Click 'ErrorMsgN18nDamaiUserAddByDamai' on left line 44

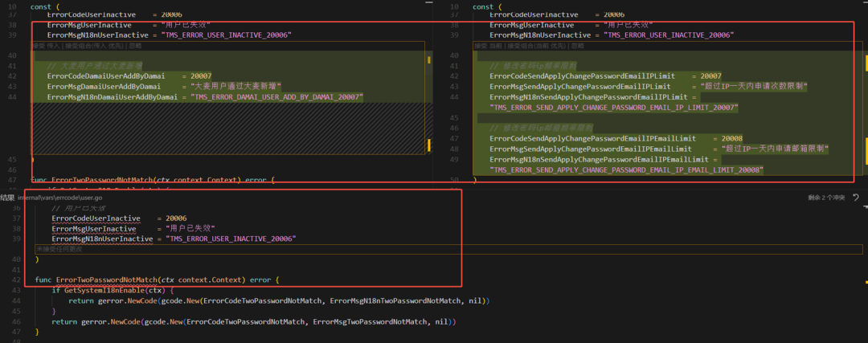click(113, 97)
